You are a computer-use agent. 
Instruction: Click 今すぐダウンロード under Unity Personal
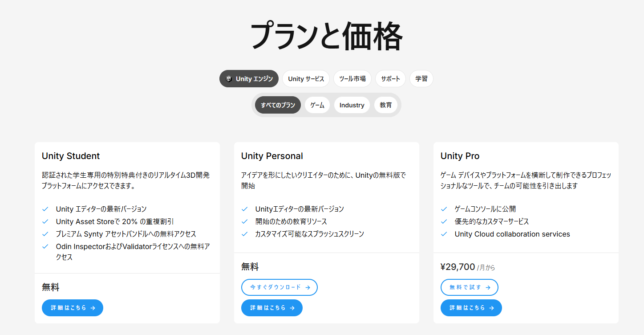click(279, 287)
